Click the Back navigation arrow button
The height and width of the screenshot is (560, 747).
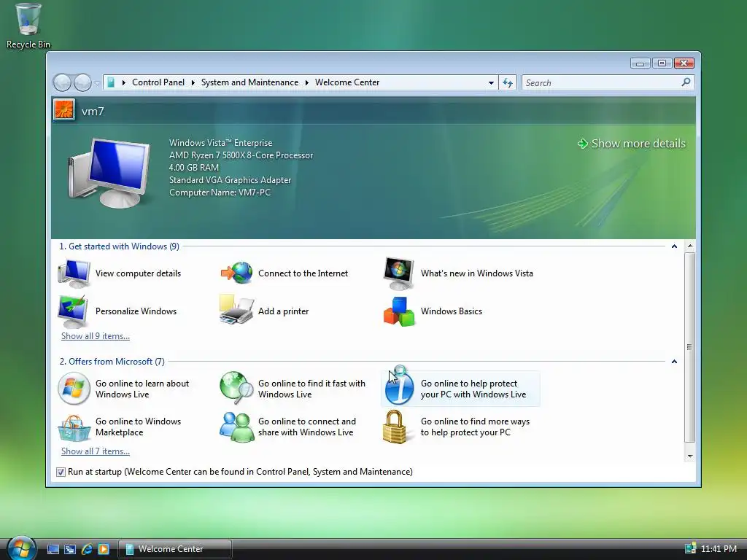coord(63,83)
